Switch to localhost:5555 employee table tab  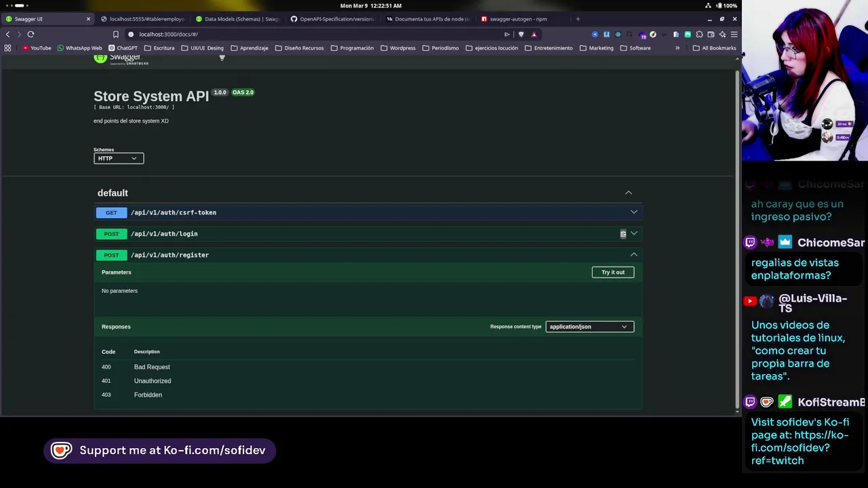click(142, 19)
